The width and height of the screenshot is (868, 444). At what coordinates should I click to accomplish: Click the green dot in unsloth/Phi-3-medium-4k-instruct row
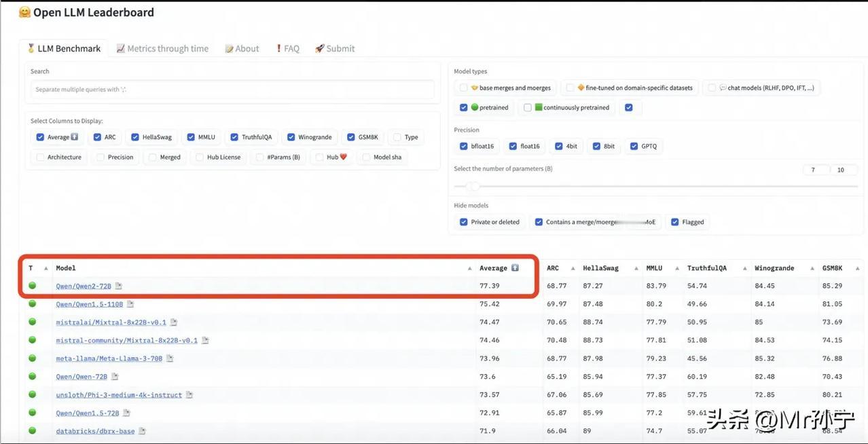(x=32, y=394)
